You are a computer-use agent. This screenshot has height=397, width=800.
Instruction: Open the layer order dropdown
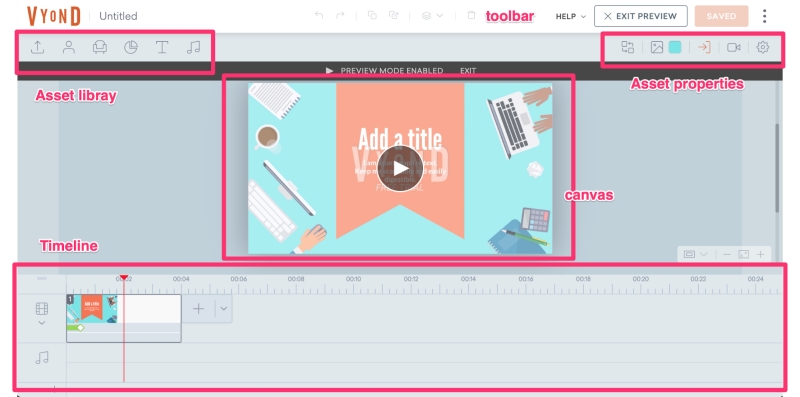pyautogui.click(x=432, y=16)
